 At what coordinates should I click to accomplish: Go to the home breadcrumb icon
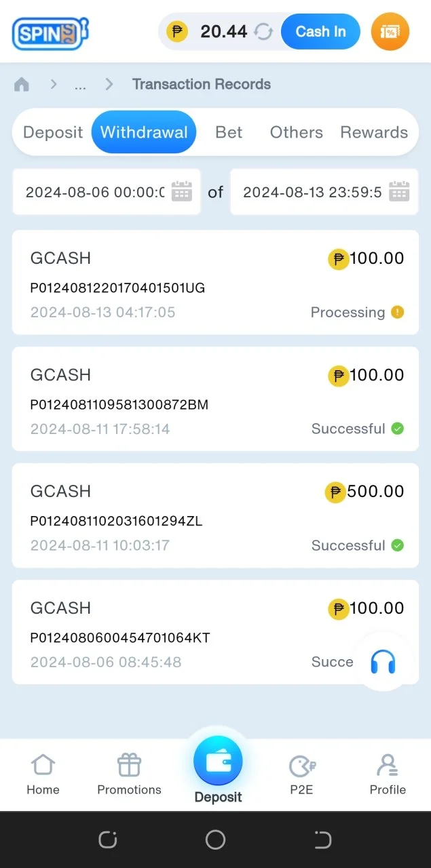[x=22, y=85]
